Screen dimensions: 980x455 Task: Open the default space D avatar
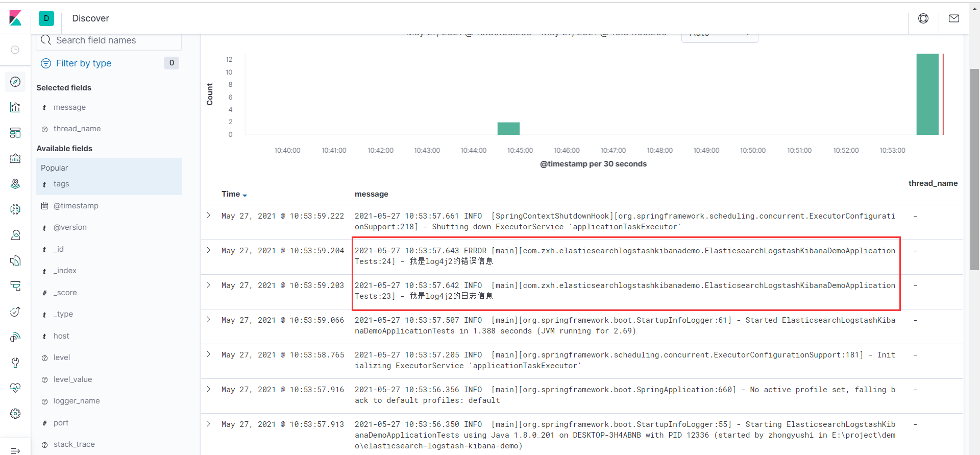click(46, 18)
